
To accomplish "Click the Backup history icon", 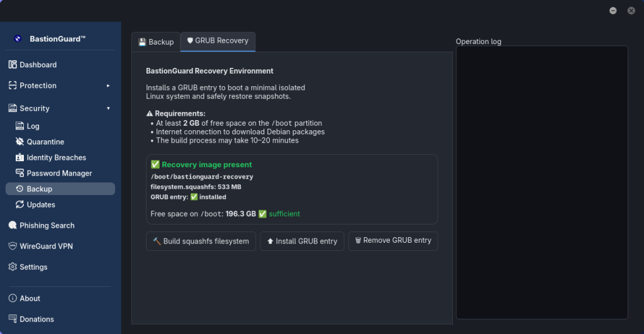I will tap(19, 189).
